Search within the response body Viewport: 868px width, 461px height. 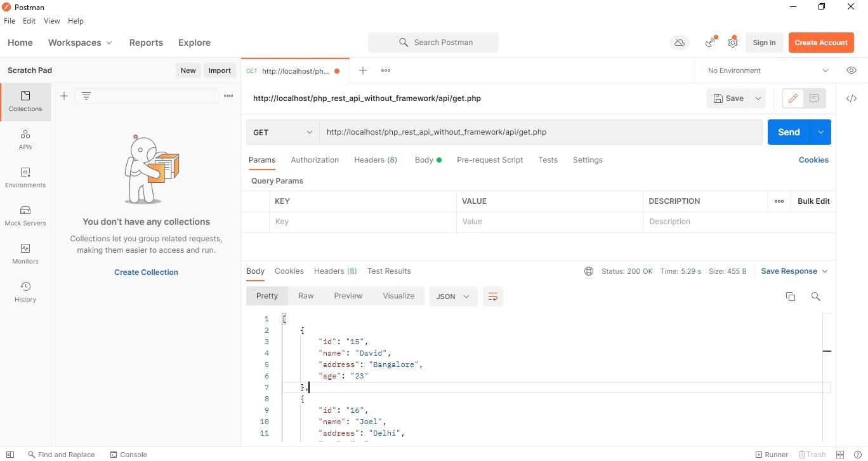tap(816, 297)
